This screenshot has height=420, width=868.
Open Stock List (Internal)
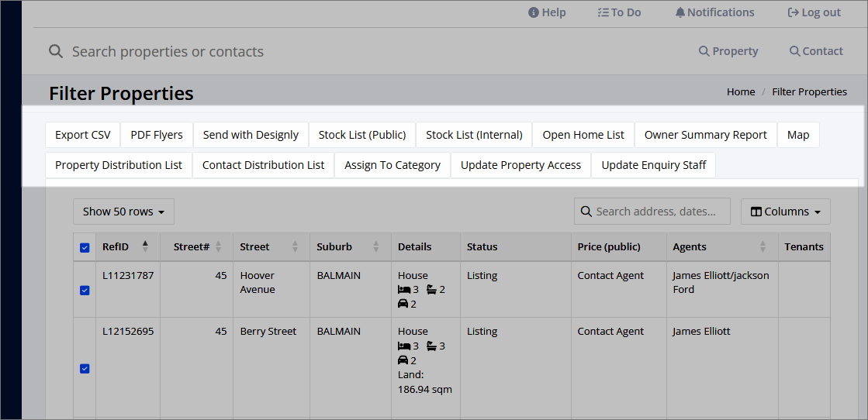474,135
